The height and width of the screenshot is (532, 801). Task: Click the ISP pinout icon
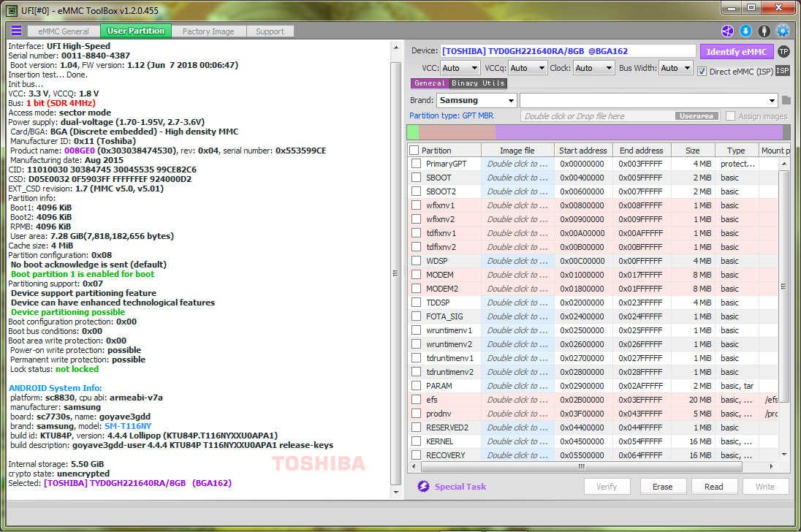point(783,70)
